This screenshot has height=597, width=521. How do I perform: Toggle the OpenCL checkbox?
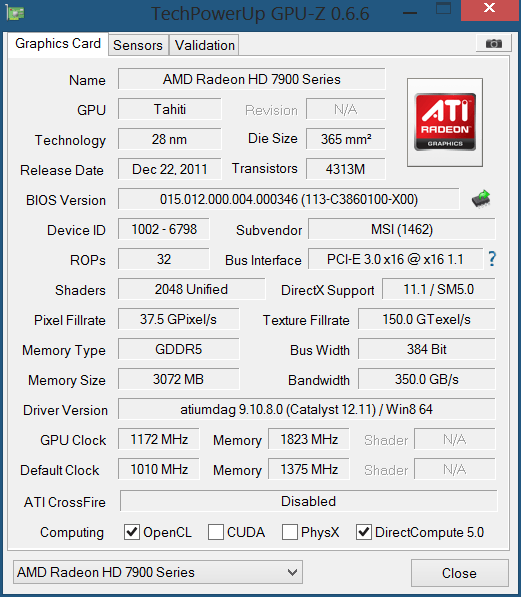[x=132, y=532]
